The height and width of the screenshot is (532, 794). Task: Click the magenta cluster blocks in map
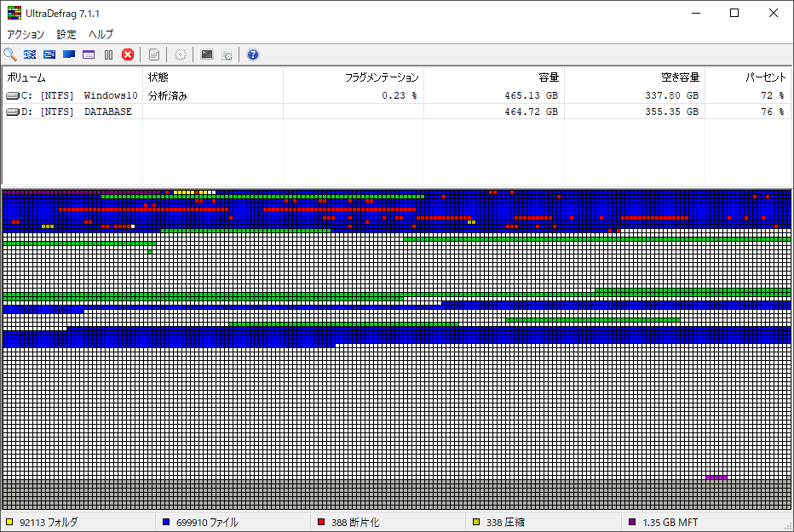pyautogui.click(x=716, y=478)
